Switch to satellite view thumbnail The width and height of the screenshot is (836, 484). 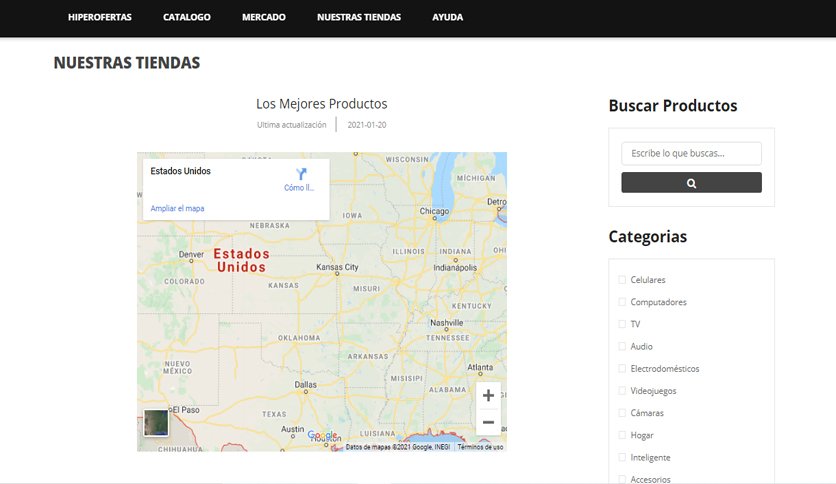pyautogui.click(x=156, y=423)
